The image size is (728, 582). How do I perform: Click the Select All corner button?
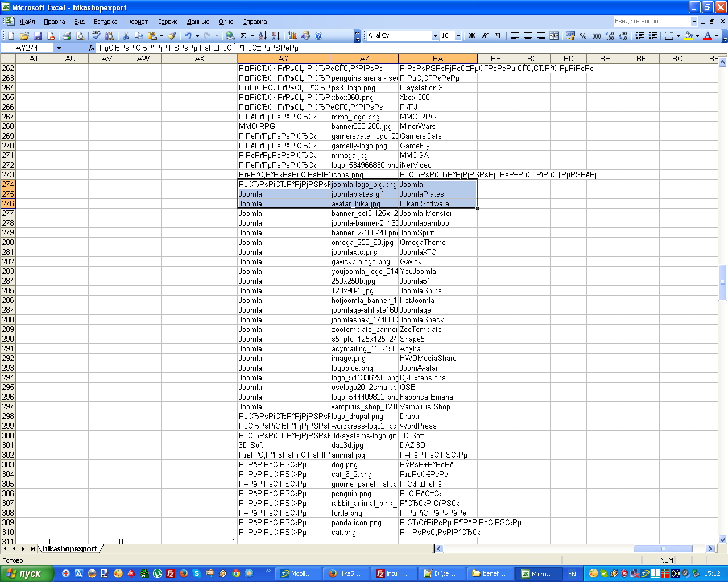click(x=8, y=59)
